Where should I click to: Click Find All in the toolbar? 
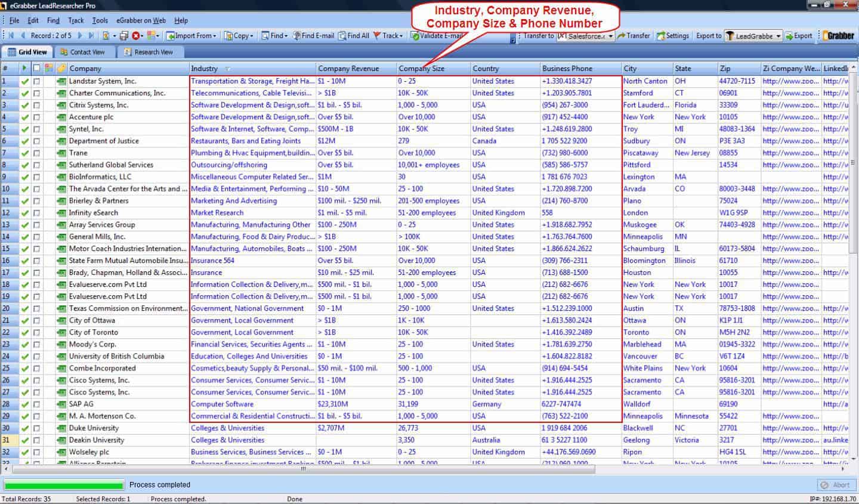354,36
